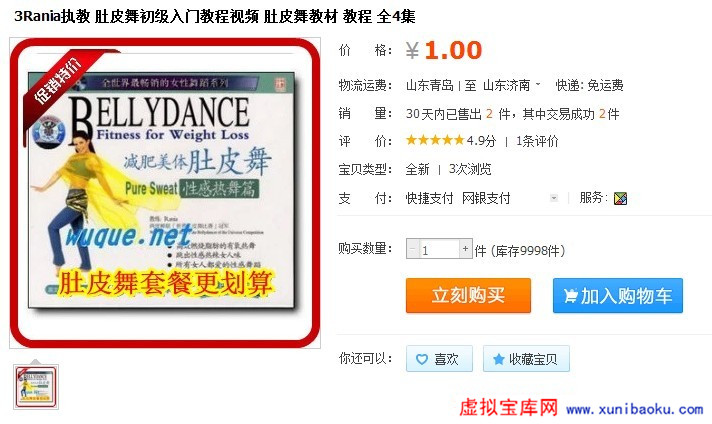The image size is (712, 424).
Task: Click the colorful service guarantee icon
Action: click(620, 198)
